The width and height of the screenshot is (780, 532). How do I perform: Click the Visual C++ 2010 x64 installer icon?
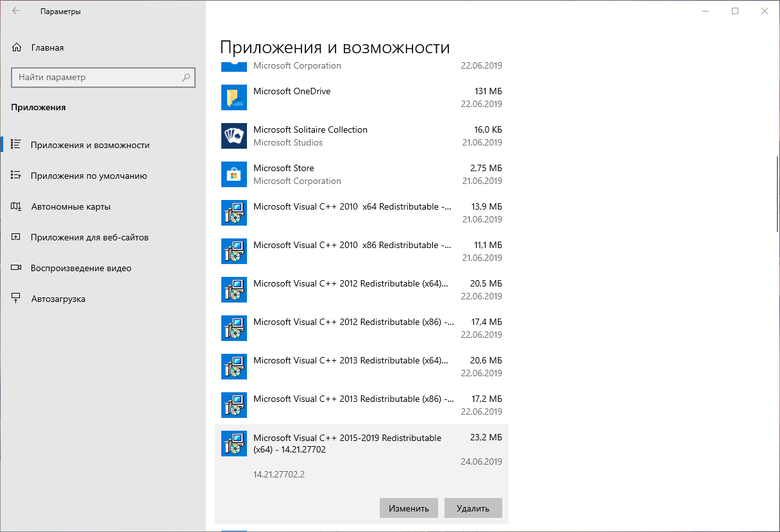click(x=234, y=213)
